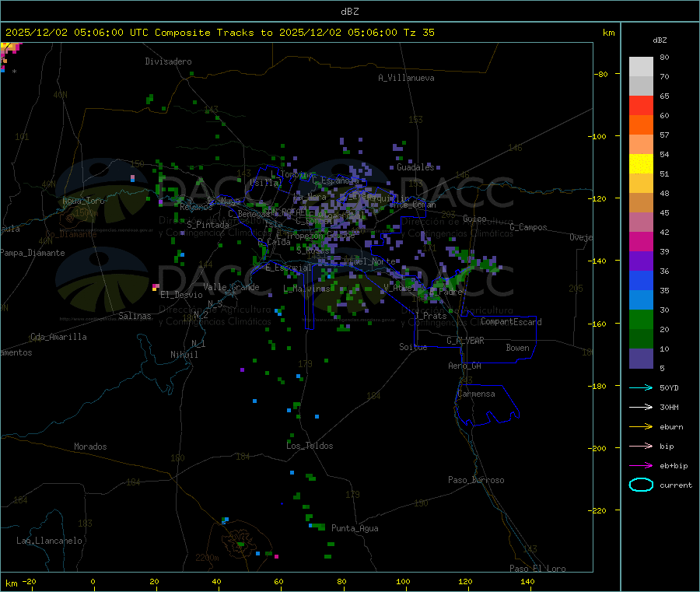The width and height of the screenshot is (700, 592).
Task: Click the J_Prats location label
Action: (431, 316)
